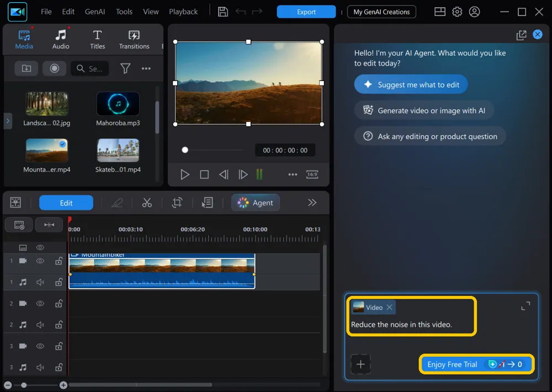
Task: Click the add attachment plus button
Action: tap(360, 364)
